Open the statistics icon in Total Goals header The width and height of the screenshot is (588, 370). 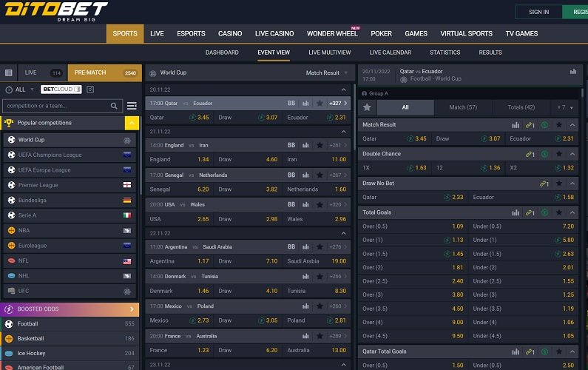(516, 212)
